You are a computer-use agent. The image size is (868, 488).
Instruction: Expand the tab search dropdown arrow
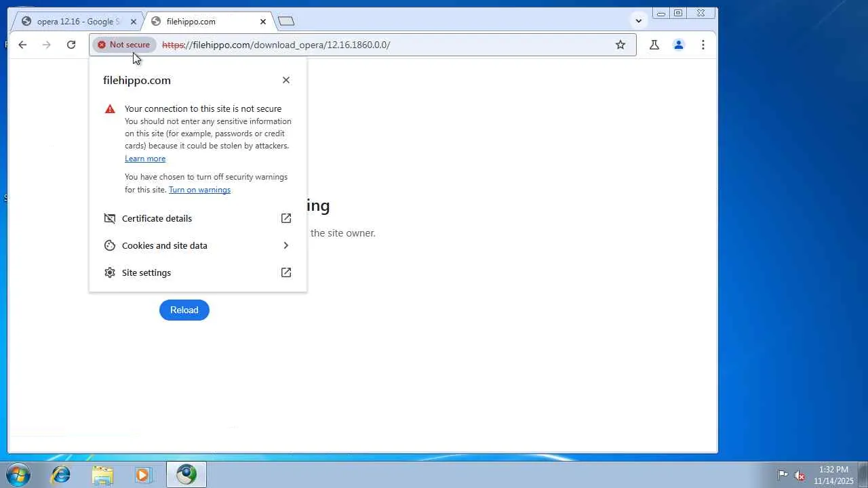pyautogui.click(x=638, y=21)
